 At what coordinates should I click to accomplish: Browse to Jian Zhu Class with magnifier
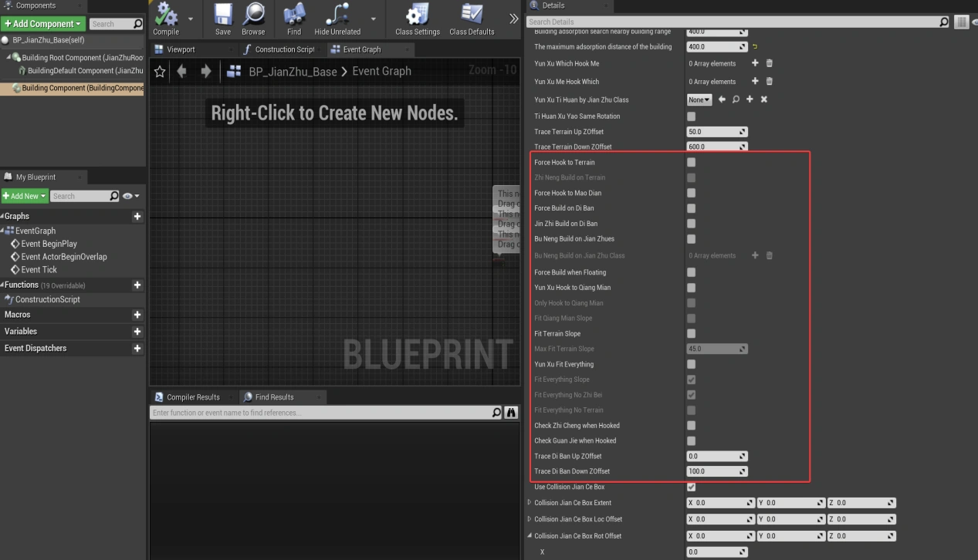736,100
